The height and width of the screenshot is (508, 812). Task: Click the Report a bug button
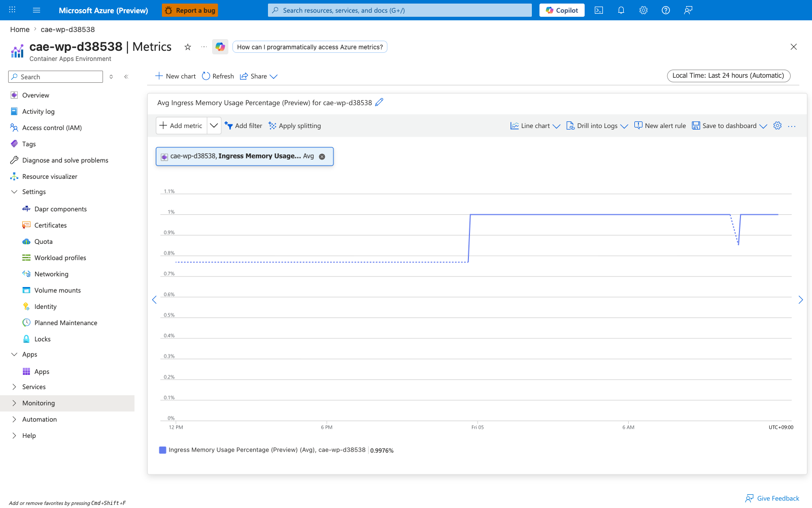point(190,10)
